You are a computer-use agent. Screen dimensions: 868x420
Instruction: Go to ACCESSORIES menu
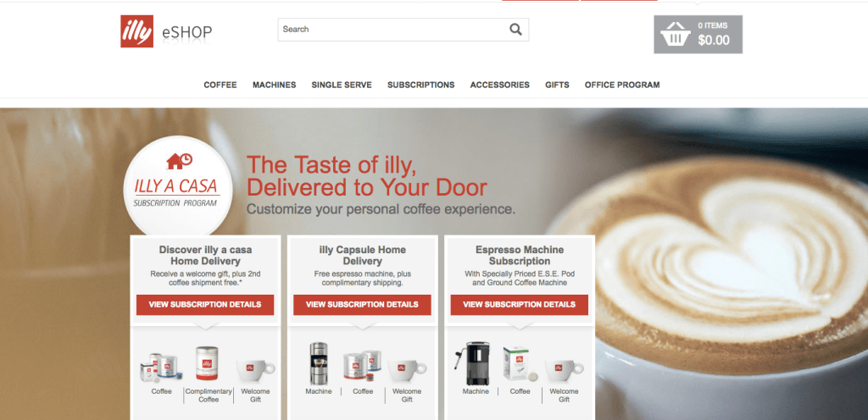[500, 86]
